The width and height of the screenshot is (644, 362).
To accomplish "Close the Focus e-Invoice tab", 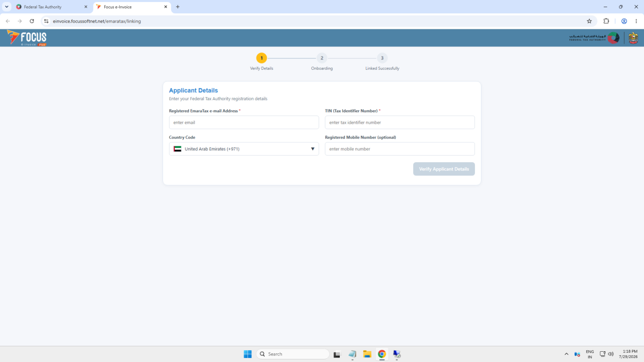I will click(165, 7).
